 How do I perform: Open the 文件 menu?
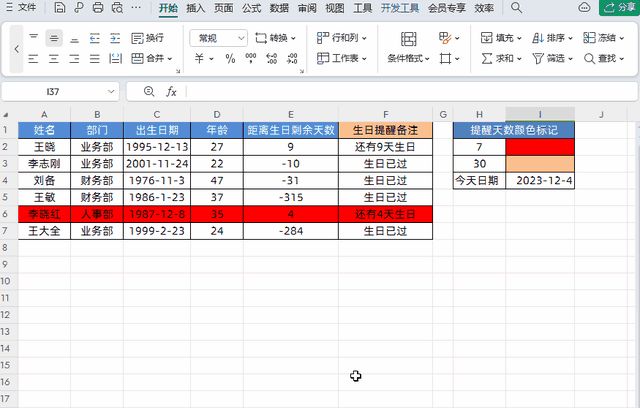pyautogui.click(x=21, y=7)
